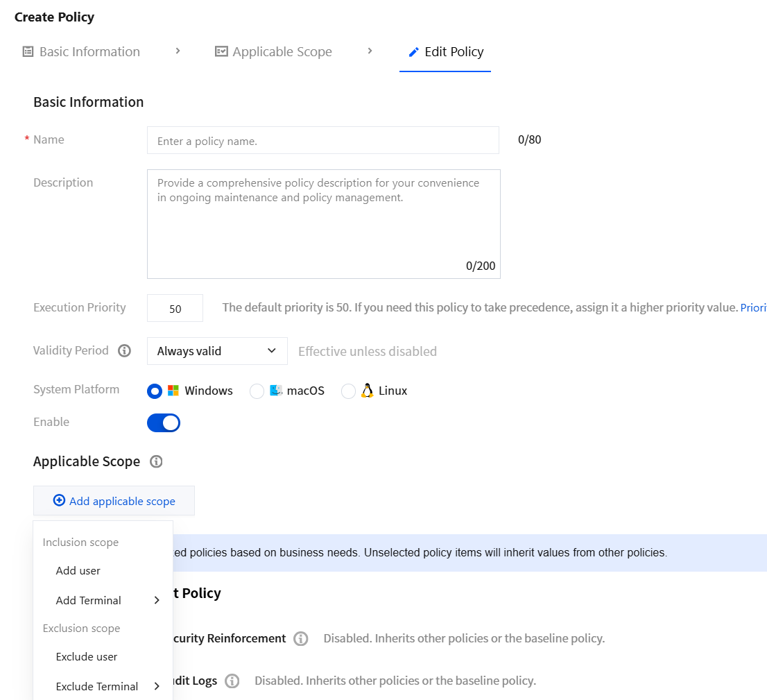The width and height of the screenshot is (767, 700).
Task: Click the Edit Policy pencil icon
Action: tap(414, 52)
